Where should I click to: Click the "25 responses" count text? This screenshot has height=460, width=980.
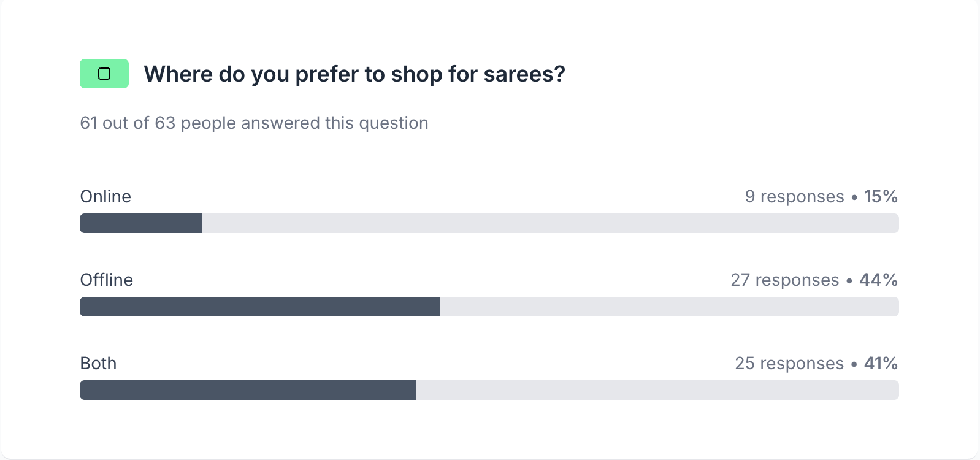click(789, 364)
